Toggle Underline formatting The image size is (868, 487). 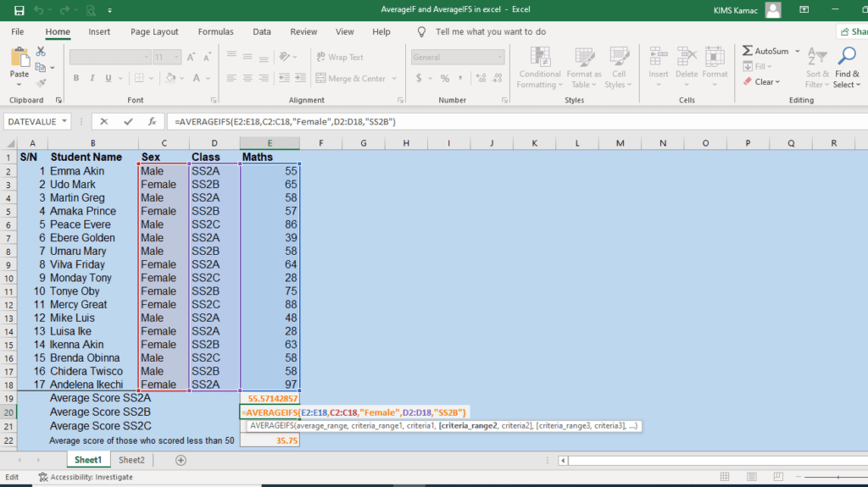108,78
